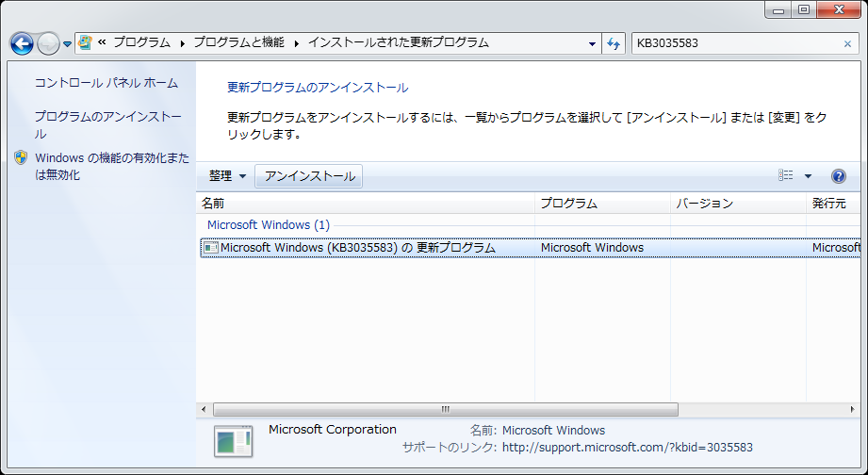Click the アンインストール button in toolbar
Viewport: 868px width, 475px height.
[309, 176]
